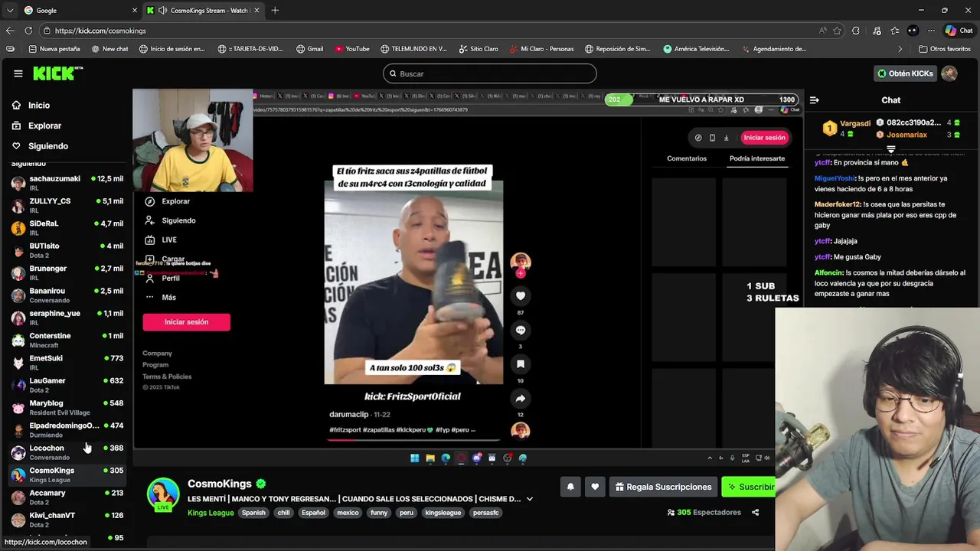
Task: Select the persasfc tag
Action: (x=486, y=513)
